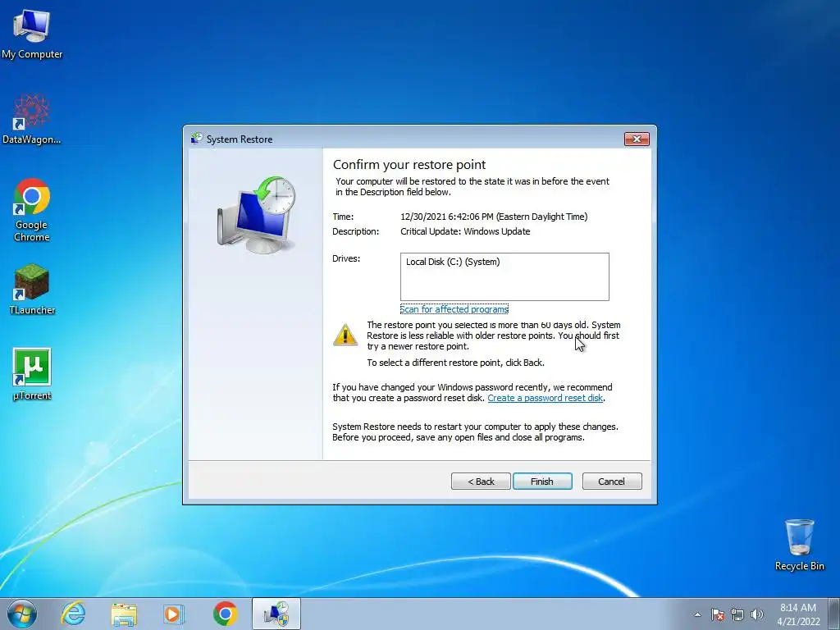Open Windows Explorer from the taskbar

pos(124,614)
